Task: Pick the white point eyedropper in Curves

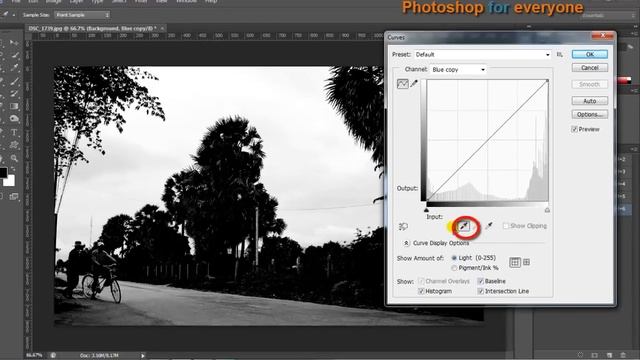Action: (489, 226)
